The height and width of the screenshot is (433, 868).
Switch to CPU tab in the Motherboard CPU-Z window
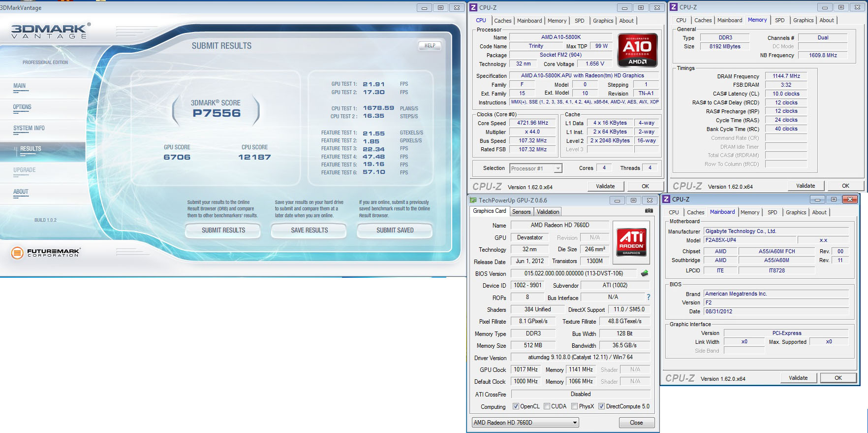674,212
